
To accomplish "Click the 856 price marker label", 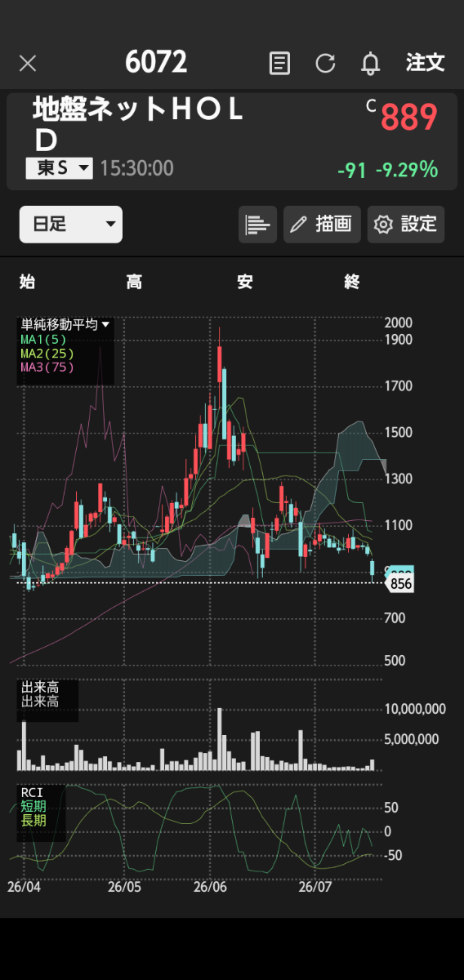I will [400, 584].
